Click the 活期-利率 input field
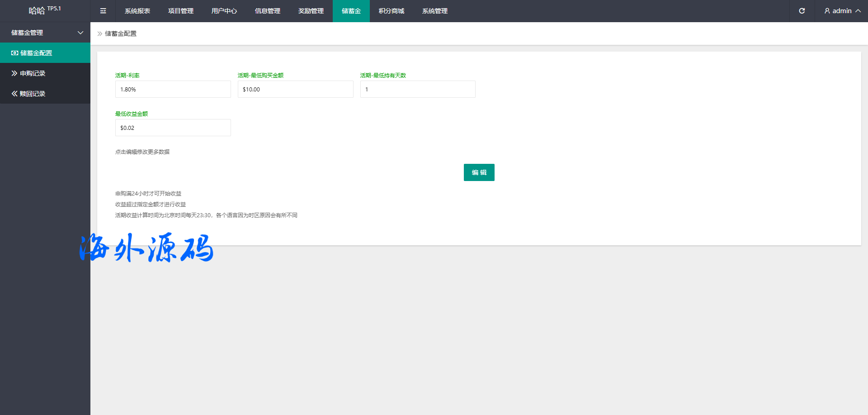Screen dimensions: 868x415 point(173,89)
